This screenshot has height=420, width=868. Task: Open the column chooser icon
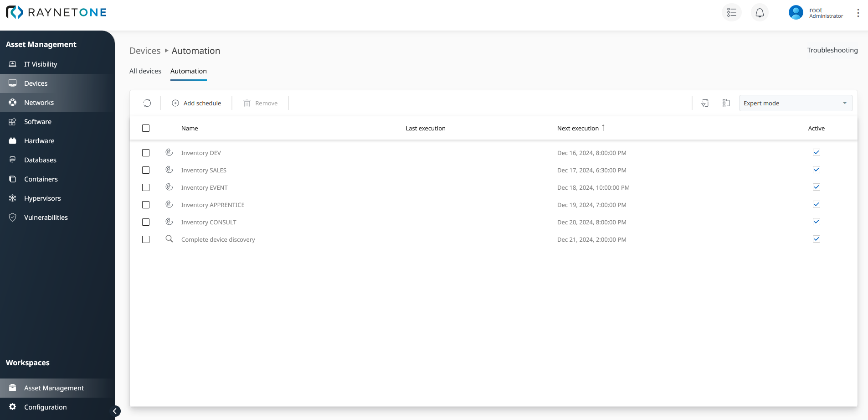[726, 103]
